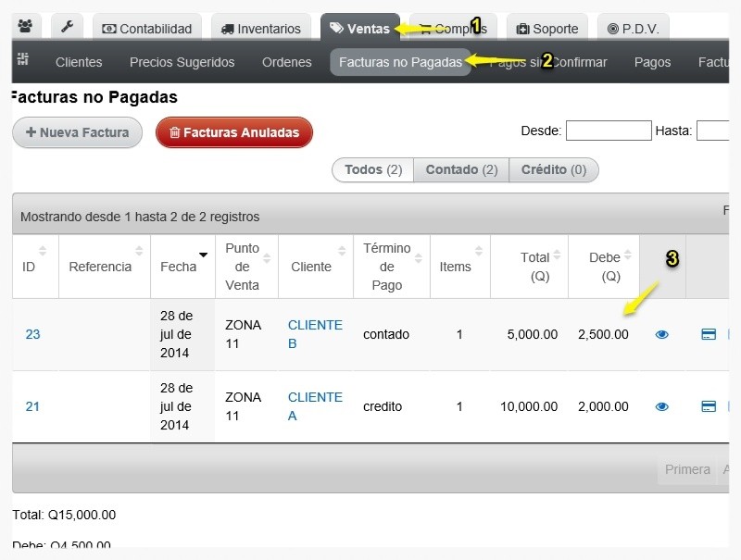Sort table by Punto de Venta column
741x560 pixels.
click(x=246, y=267)
